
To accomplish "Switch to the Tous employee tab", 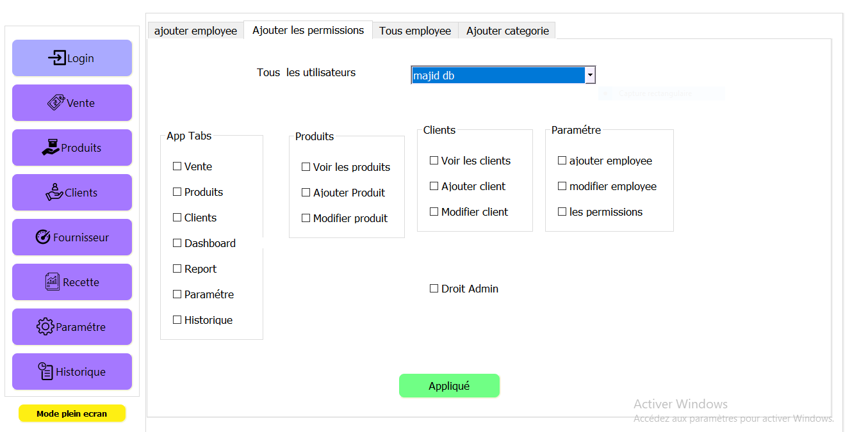I will pos(414,30).
